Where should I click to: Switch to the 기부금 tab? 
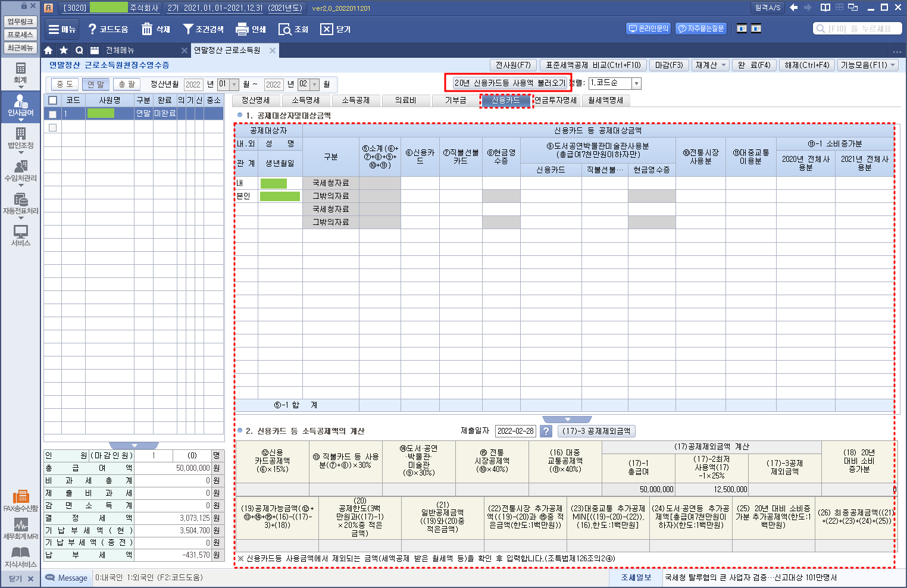pos(455,100)
